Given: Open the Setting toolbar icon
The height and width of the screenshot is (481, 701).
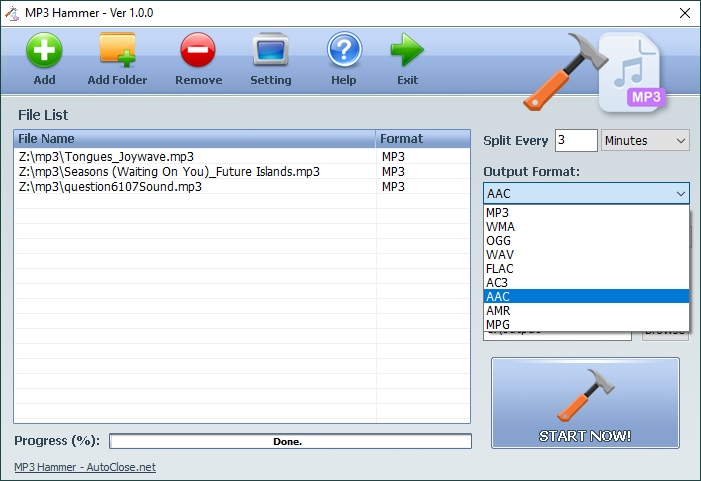Looking at the screenshot, I should pos(270,50).
